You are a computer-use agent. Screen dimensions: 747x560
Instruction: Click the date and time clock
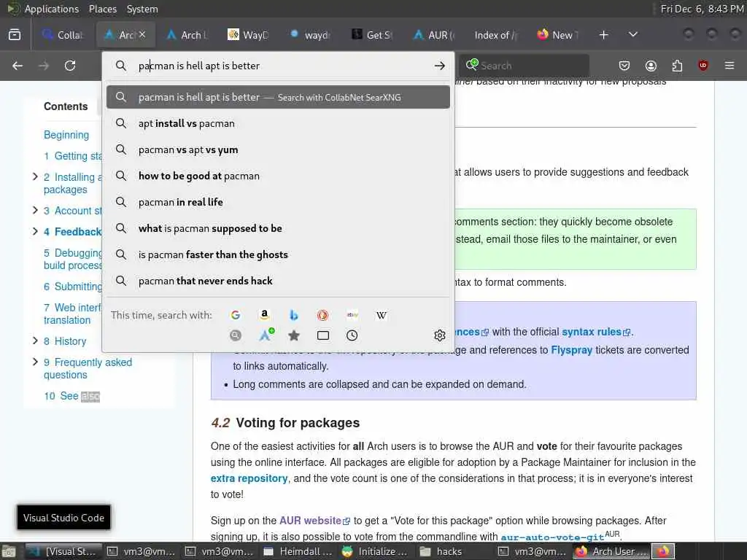pyautogui.click(x=703, y=9)
